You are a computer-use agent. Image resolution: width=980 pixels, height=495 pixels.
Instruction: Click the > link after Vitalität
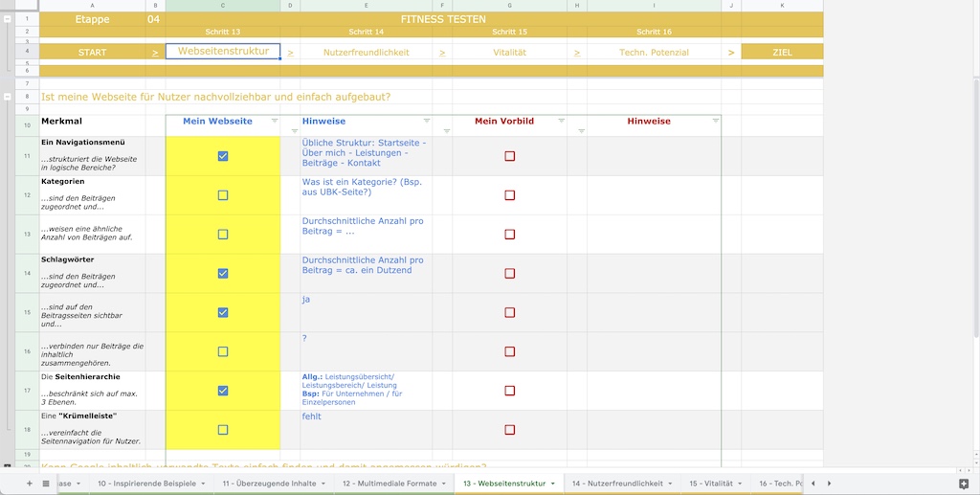click(x=577, y=53)
